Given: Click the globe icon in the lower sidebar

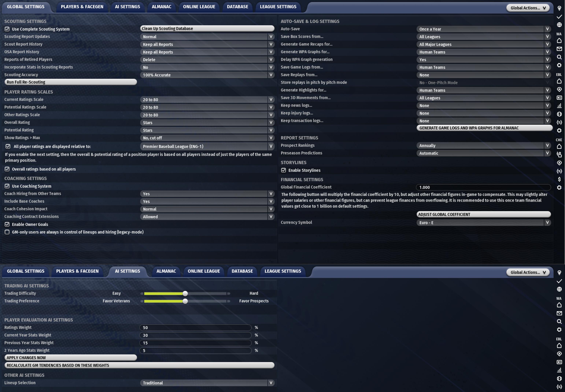Looking at the screenshot, I should 559,289.
